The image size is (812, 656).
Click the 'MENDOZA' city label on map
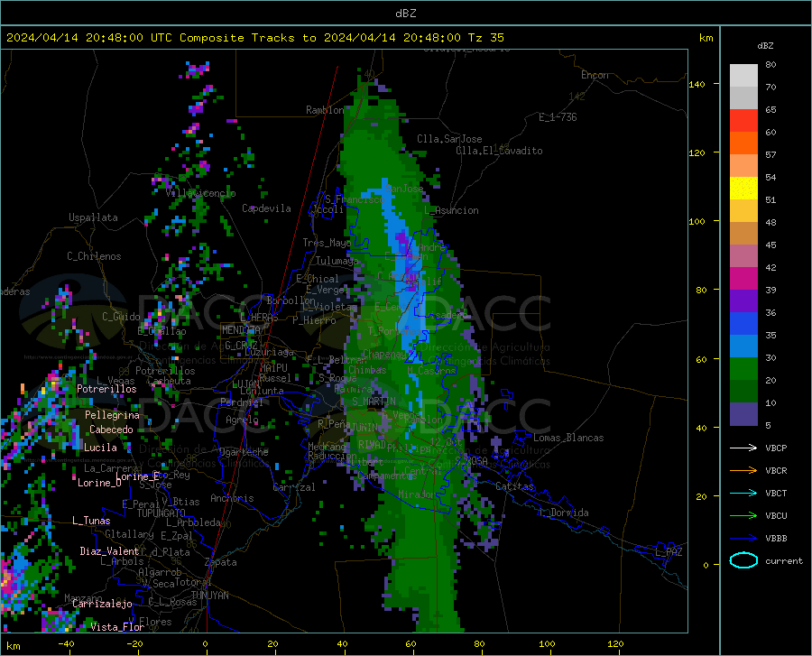(241, 330)
